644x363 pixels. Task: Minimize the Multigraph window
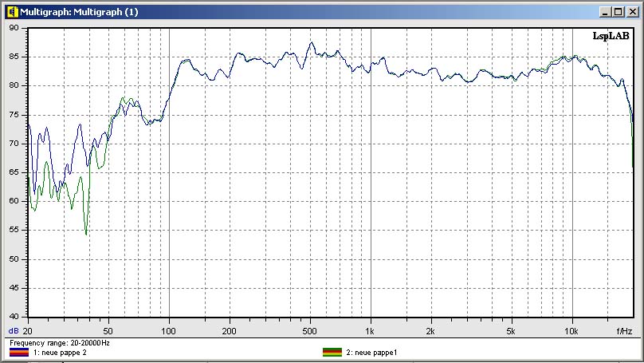coord(605,12)
